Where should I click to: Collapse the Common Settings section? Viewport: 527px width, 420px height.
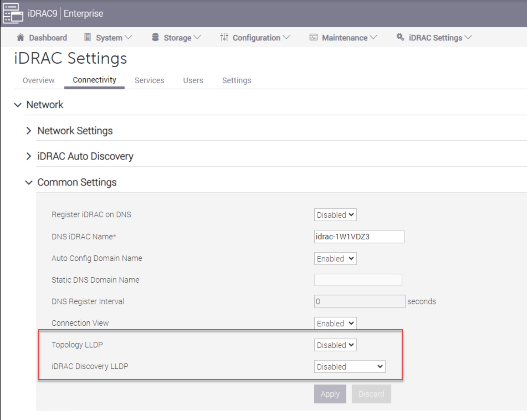pos(29,182)
